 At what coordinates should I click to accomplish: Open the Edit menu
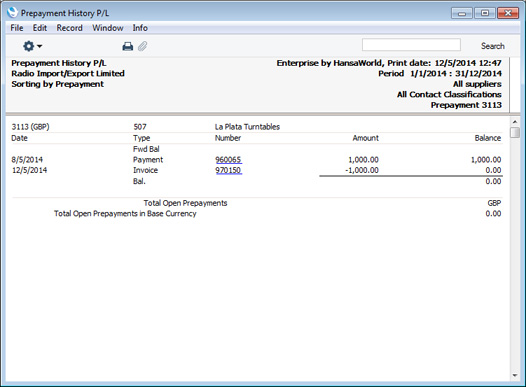(x=40, y=28)
